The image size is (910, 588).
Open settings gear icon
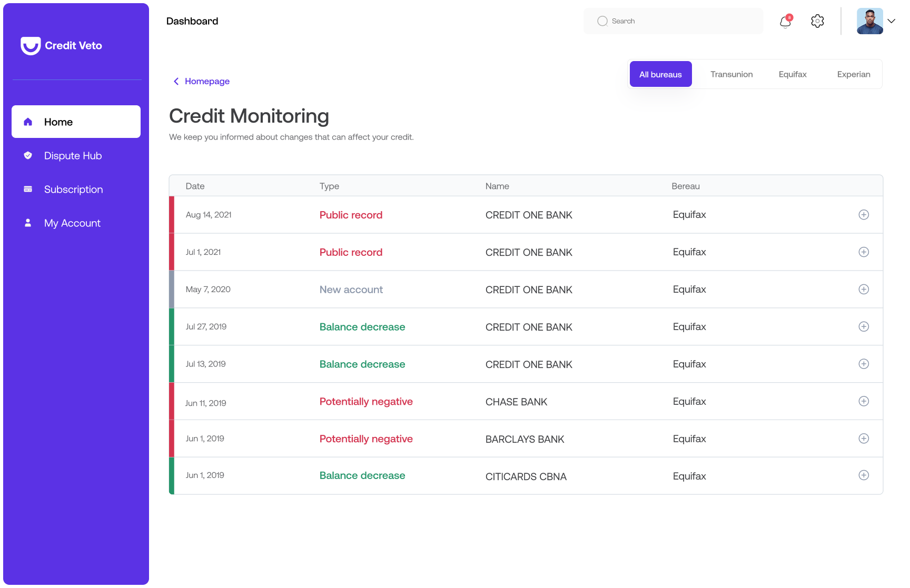coord(817,21)
